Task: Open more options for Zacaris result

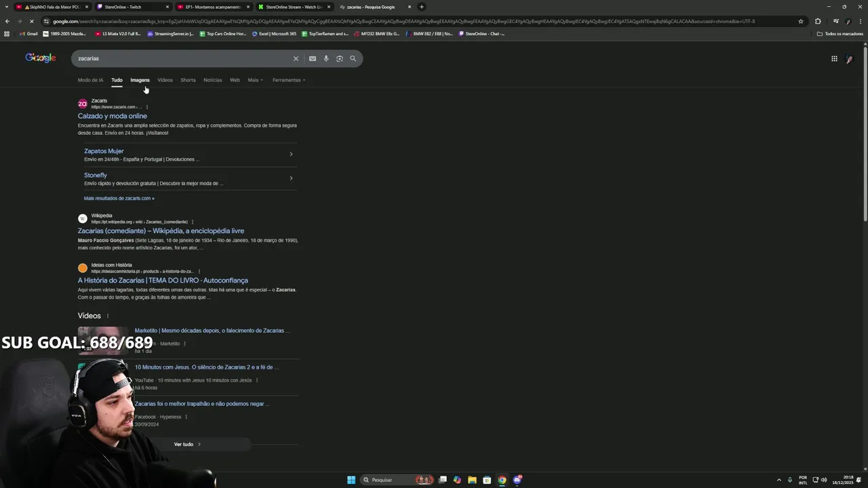Action: pos(146,107)
